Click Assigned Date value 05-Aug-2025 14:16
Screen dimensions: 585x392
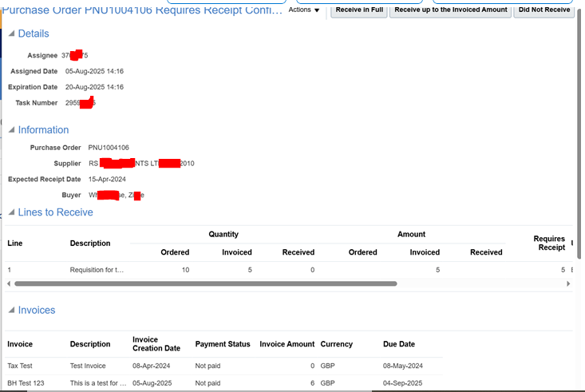94,71
